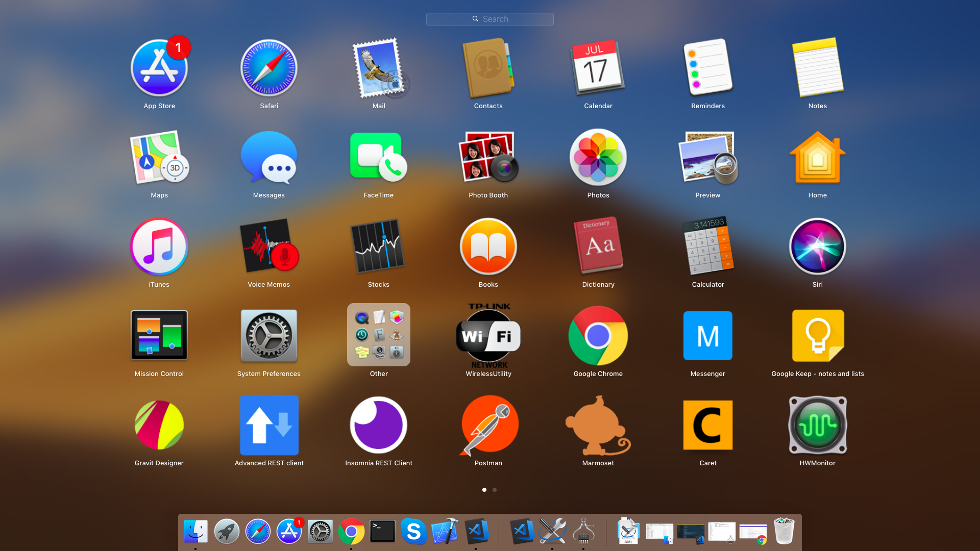The image size is (980, 551).
Task: Open the Stocks app
Action: click(x=379, y=247)
